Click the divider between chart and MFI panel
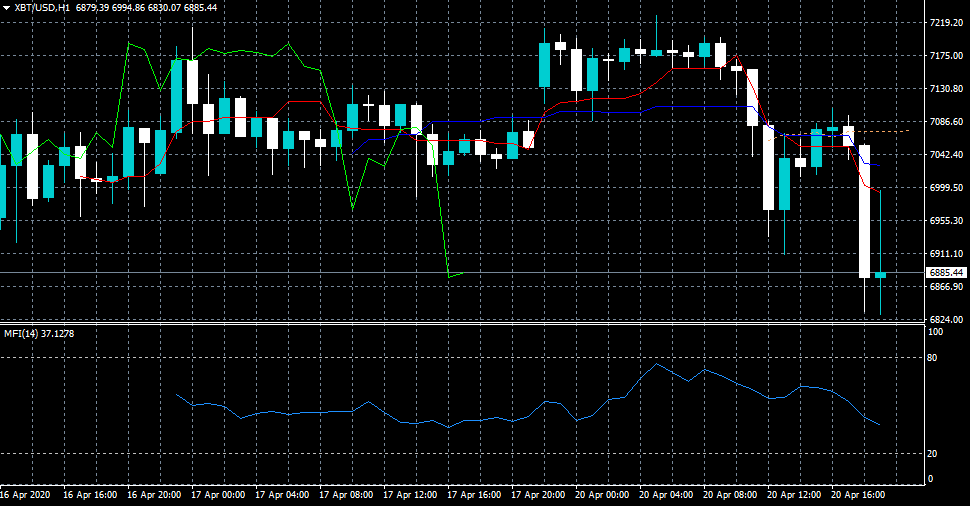Viewport: 970px width, 506px height. (460, 323)
